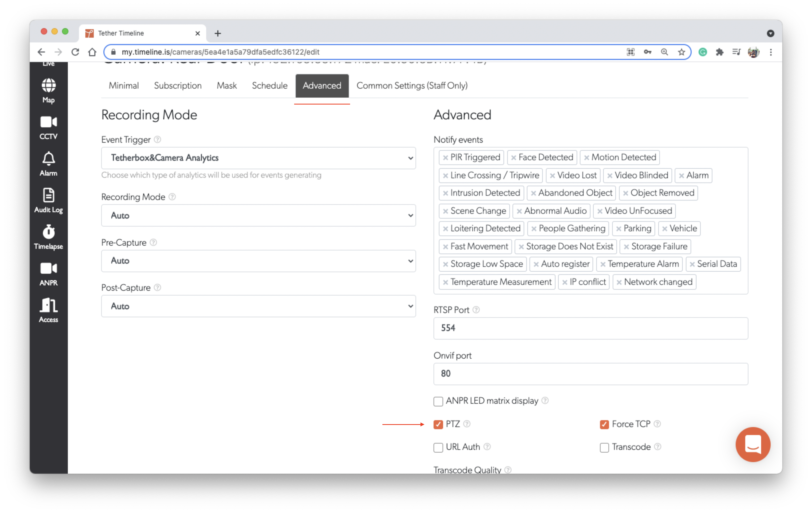
Task: Switch to the Schedule tab
Action: coord(270,86)
